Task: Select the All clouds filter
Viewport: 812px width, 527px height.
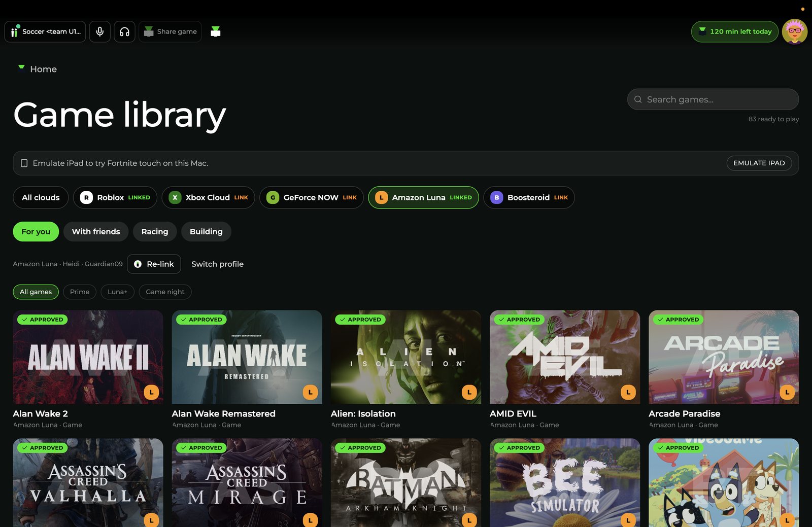Action: pyautogui.click(x=41, y=197)
